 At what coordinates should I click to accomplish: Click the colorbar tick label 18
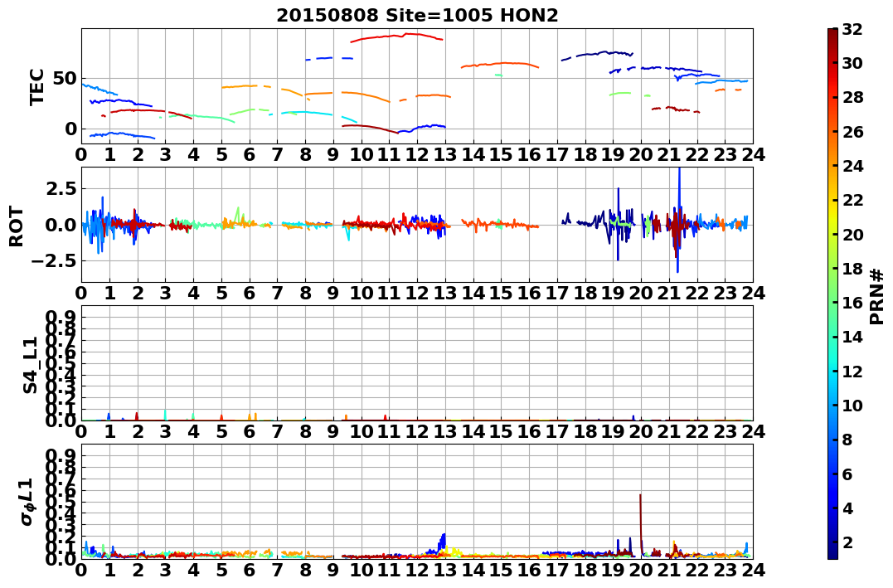point(852,269)
